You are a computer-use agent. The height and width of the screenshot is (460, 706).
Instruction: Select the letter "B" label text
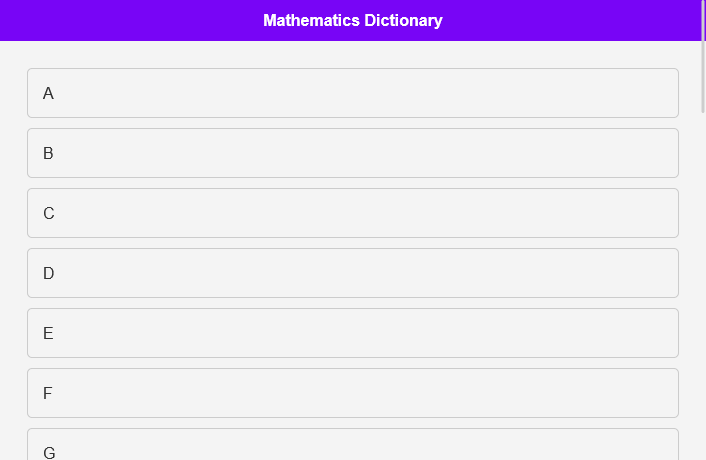pyautogui.click(x=48, y=153)
